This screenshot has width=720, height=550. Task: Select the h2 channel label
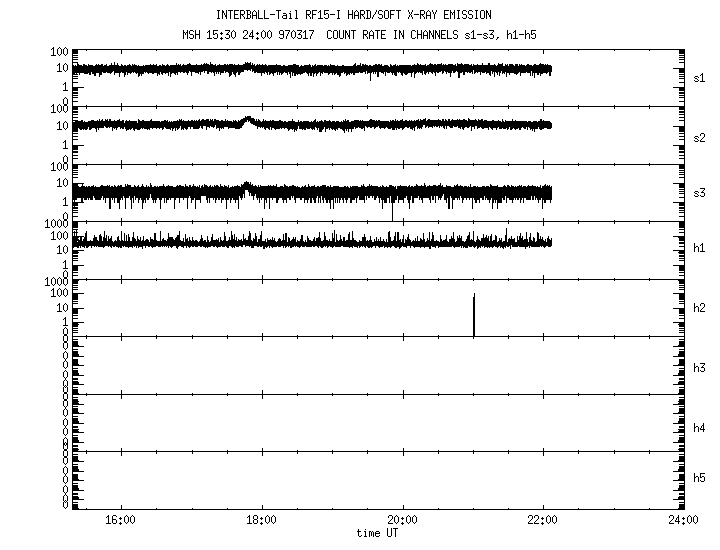tap(700, 308)
